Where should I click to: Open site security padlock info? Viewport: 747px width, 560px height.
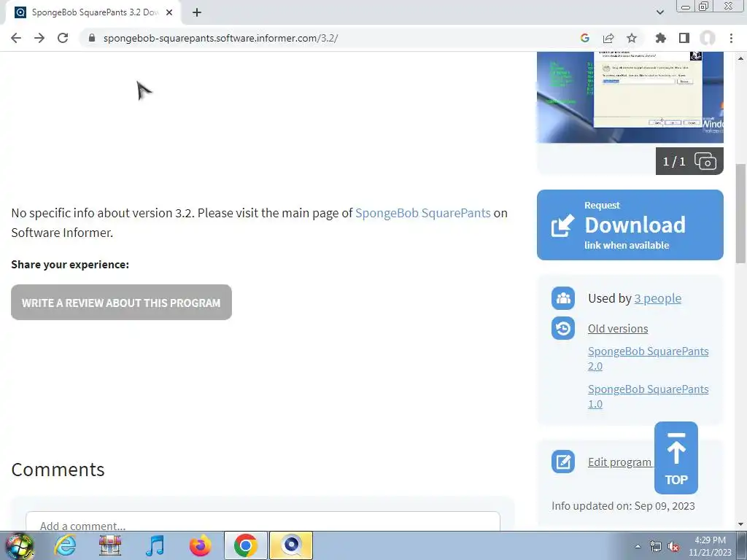tap(92, 38)
